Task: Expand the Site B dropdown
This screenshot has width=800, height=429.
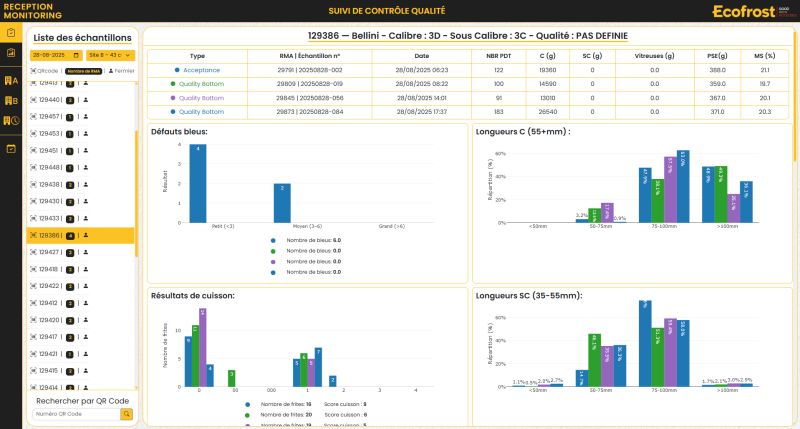Action: (x=108, y=55)
